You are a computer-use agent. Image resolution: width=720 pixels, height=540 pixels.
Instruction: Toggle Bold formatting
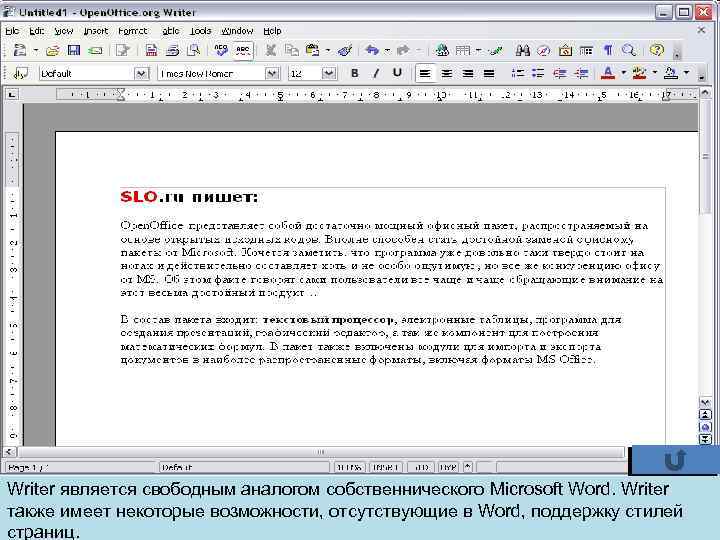point(354,73)
